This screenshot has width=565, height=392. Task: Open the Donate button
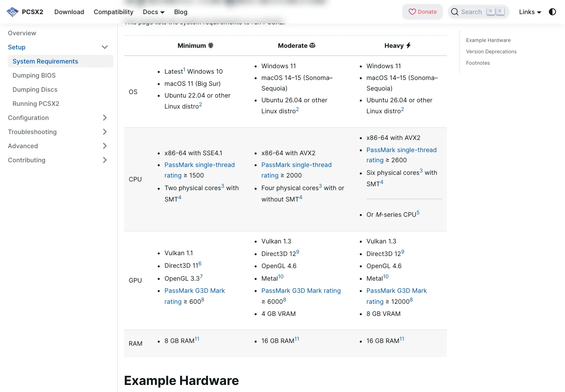[x=423, y=12]
